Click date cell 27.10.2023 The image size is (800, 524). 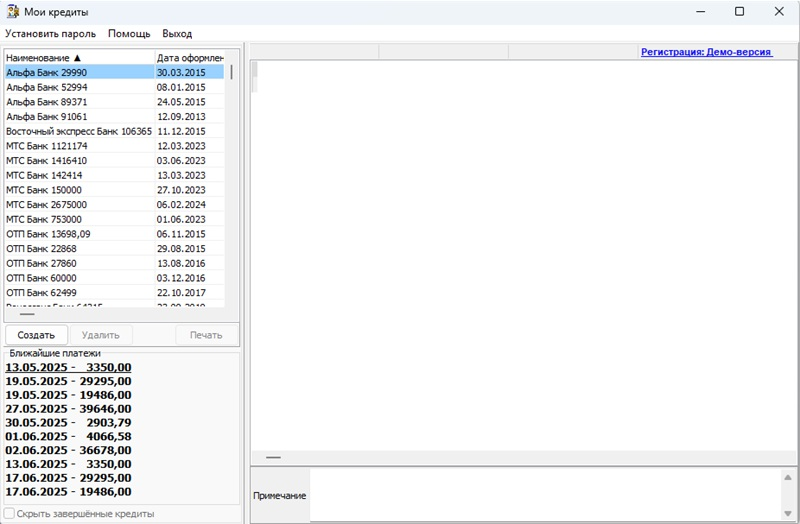click(189, 190)
